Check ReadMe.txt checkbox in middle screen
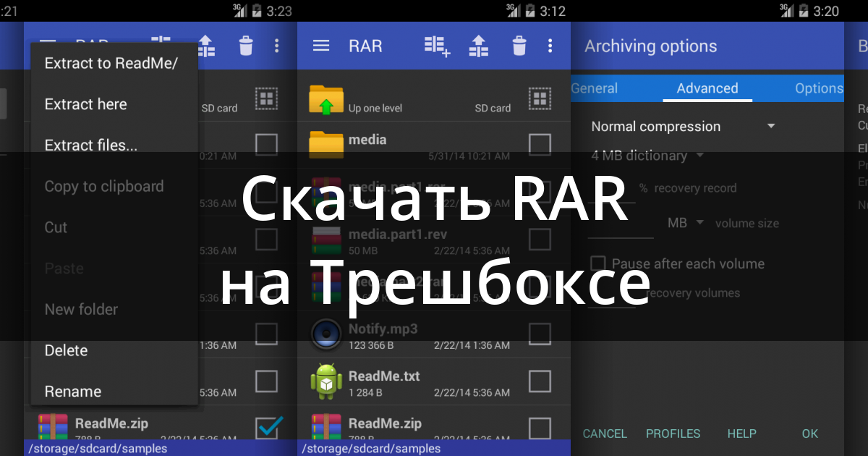The height and width of the screenshot is (456, 868). (x=540, y=381)
